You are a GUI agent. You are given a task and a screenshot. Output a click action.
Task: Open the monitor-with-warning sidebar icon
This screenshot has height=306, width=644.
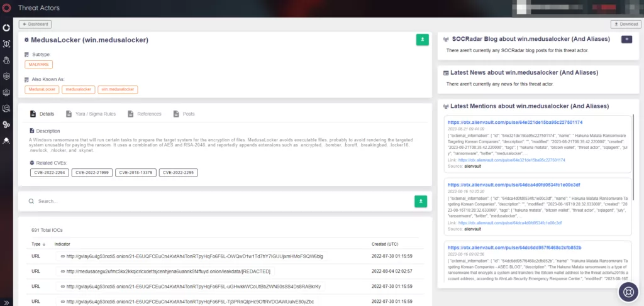(x=6, y=92)
